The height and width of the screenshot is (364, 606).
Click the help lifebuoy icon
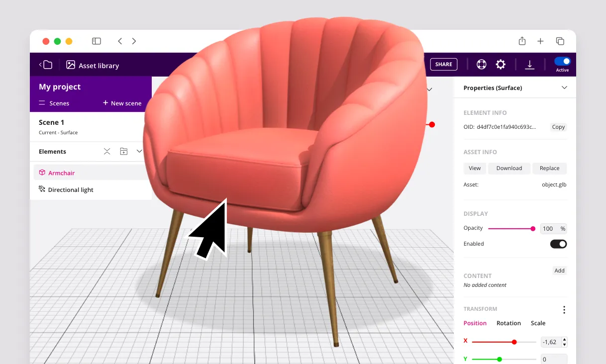pos(481,64)
